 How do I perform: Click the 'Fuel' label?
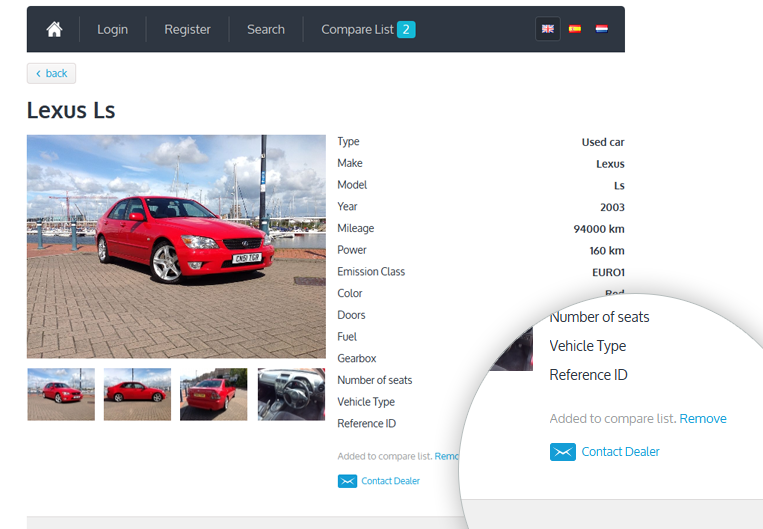point(347,337)
